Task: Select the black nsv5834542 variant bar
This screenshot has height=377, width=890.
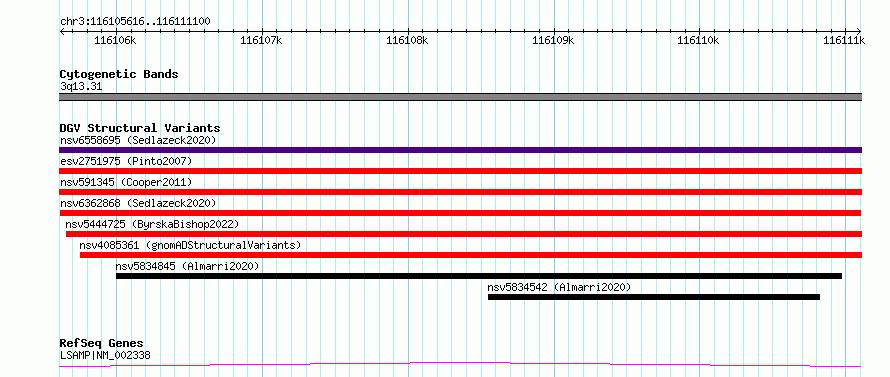Action: point(654,297)
